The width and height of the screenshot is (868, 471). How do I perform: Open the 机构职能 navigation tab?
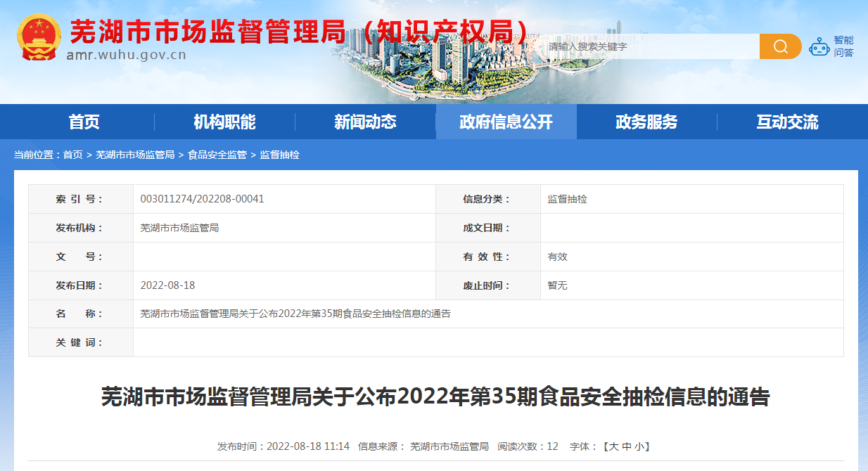225,122
